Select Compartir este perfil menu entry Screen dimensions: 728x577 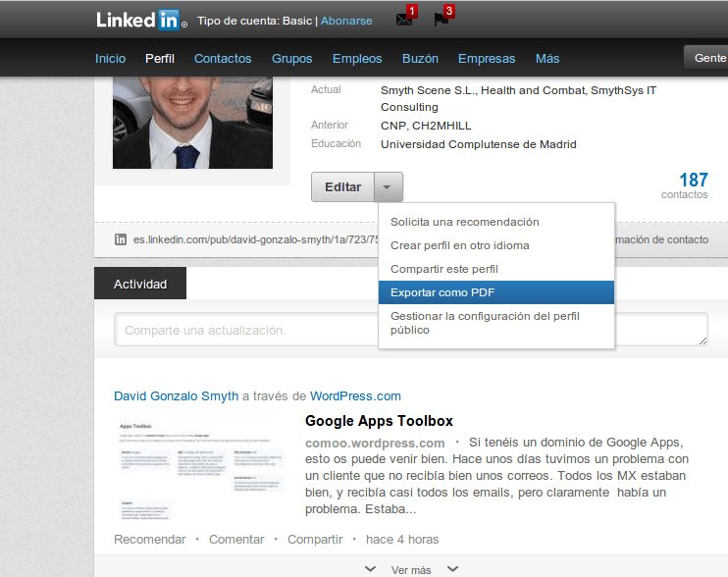(x=495, y=269)
